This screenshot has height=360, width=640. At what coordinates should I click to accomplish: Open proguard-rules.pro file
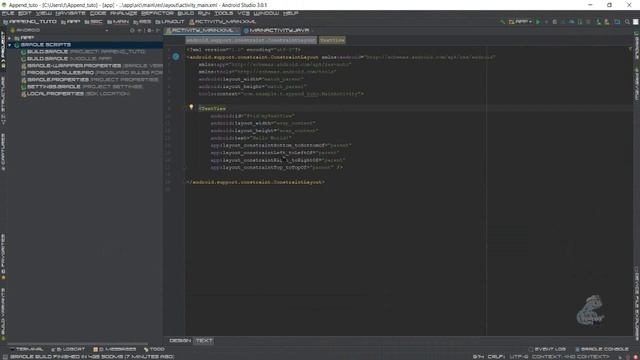point(92,73)
